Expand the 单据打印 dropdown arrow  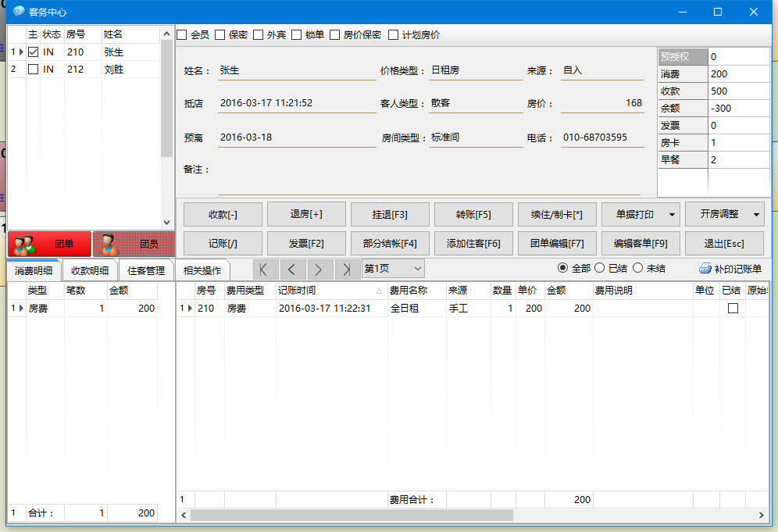point(672,215)
